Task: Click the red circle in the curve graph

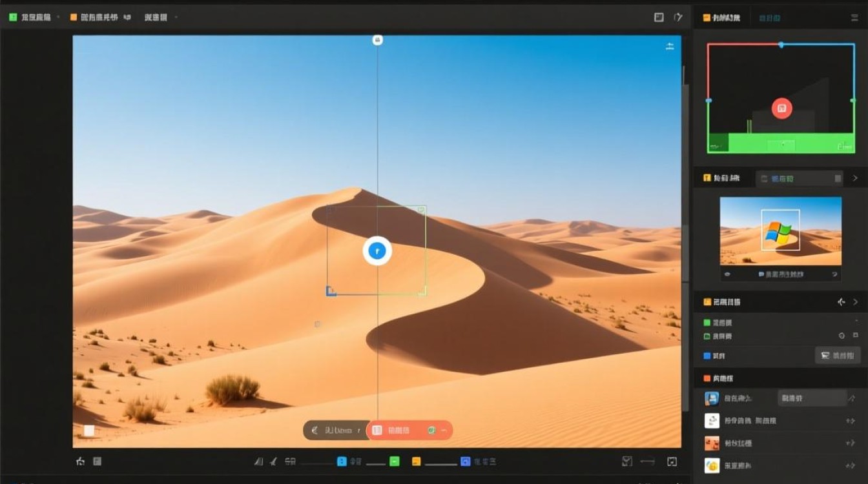Action: tap(781, 108)
